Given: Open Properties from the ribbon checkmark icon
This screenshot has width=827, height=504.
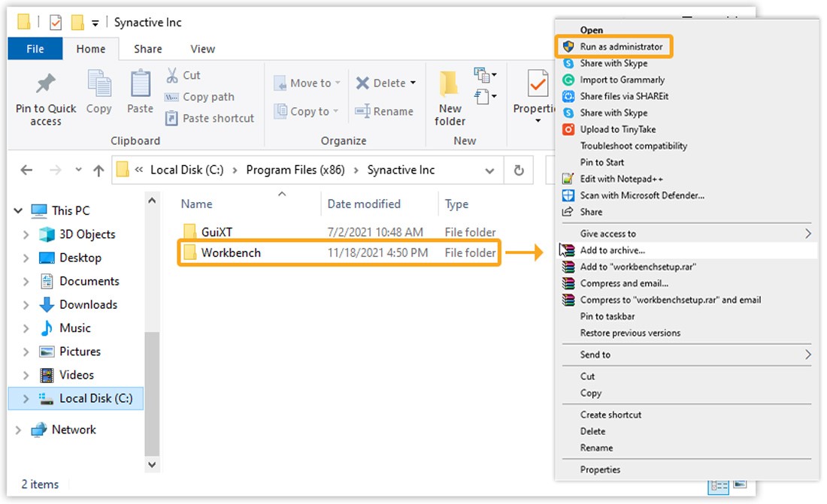Looking at the screenshot, I should pyautogui.click(x=538, y=84).
